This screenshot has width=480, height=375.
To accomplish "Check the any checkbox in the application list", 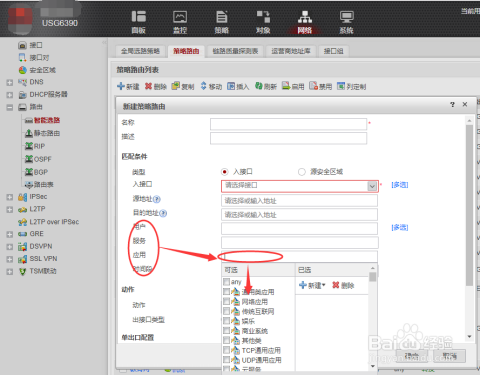I will (x=226, y=282).
